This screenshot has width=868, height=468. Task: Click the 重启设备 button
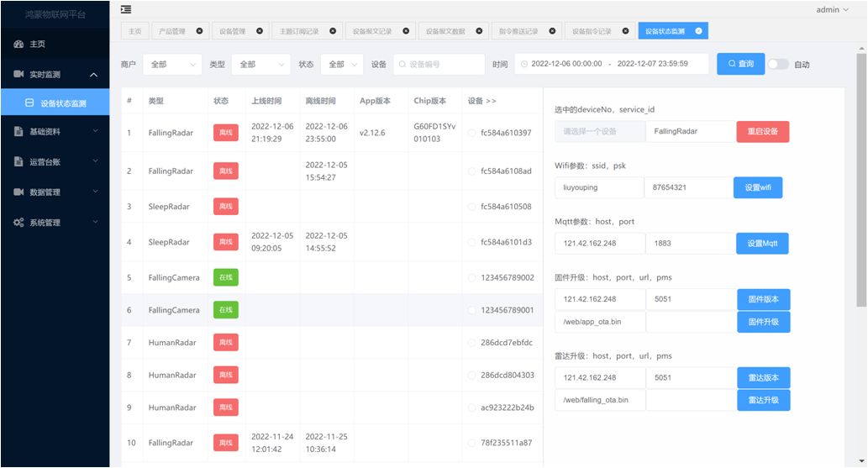coord(762,132)
